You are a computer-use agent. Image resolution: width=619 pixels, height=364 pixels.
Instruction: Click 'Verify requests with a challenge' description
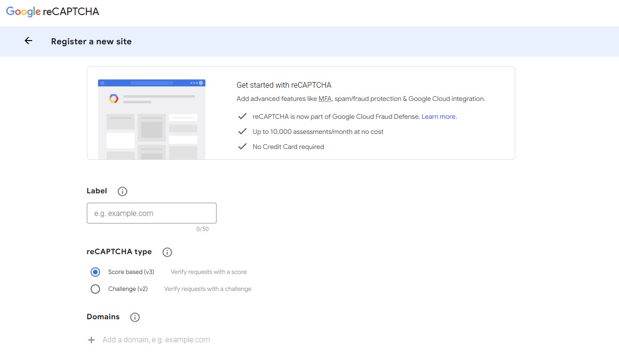point(208,289)
